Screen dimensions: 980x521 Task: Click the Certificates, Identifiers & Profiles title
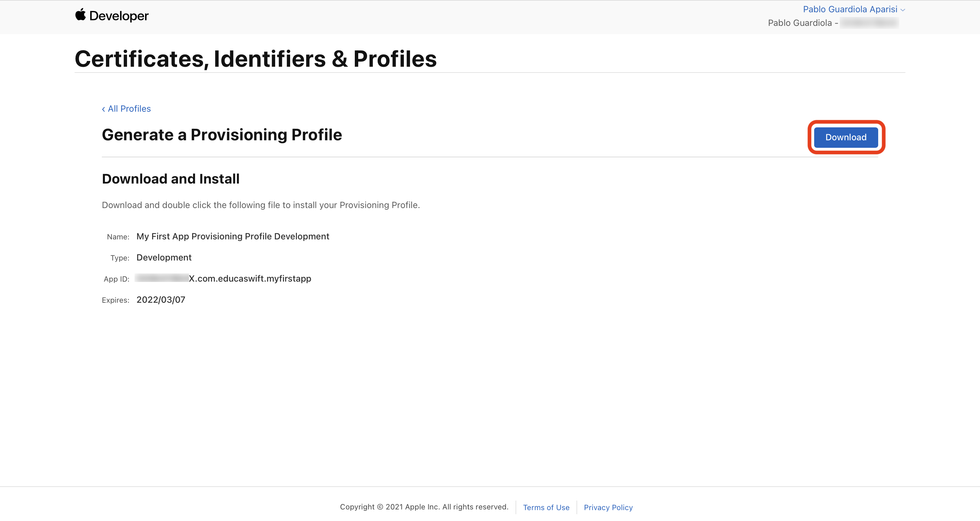pyautogui.click(x=255, y=59)
